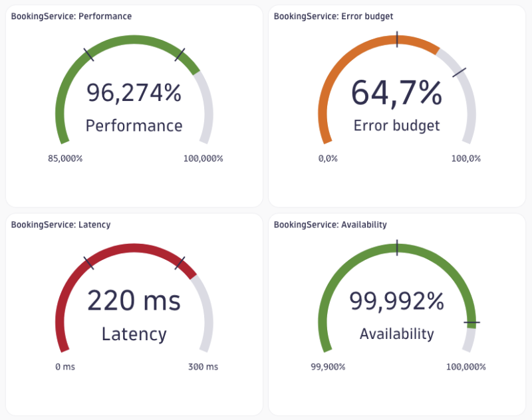Select the BookingService: Availability tile title
This screenshot has height=420, width=532.
(x=330, y=225)
